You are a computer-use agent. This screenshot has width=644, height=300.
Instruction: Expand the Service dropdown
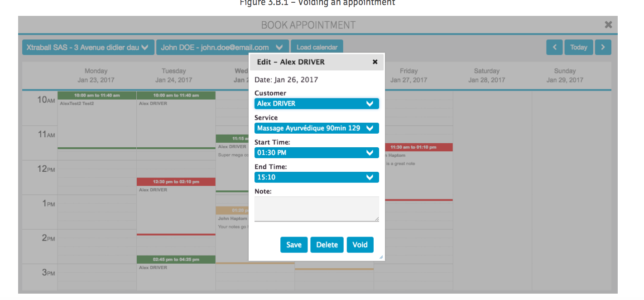coord(317,128)
